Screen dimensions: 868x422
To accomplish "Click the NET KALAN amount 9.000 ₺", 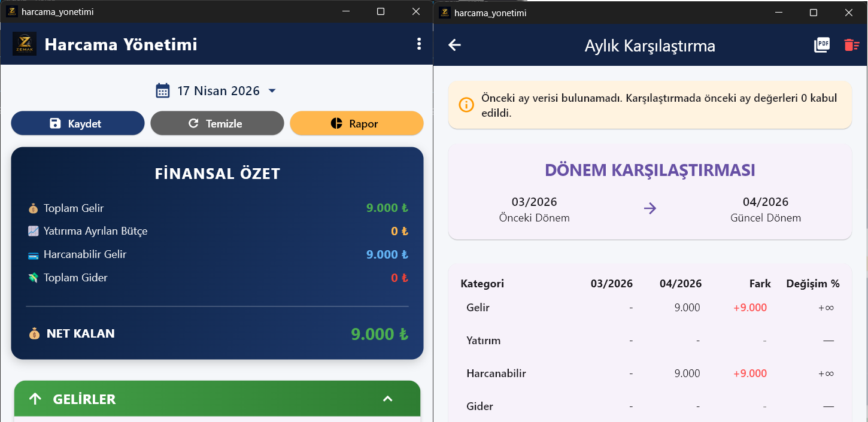I will [x=380, y=334].
